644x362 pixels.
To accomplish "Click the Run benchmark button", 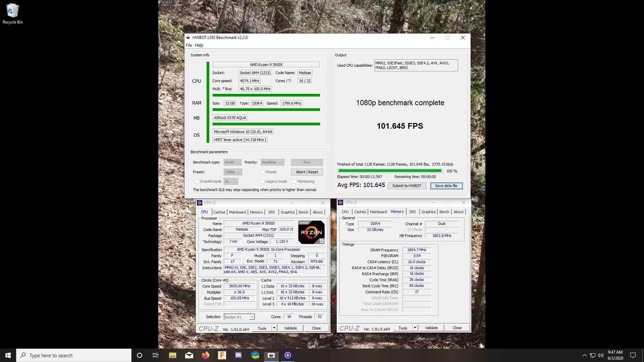I will [307, 162].
